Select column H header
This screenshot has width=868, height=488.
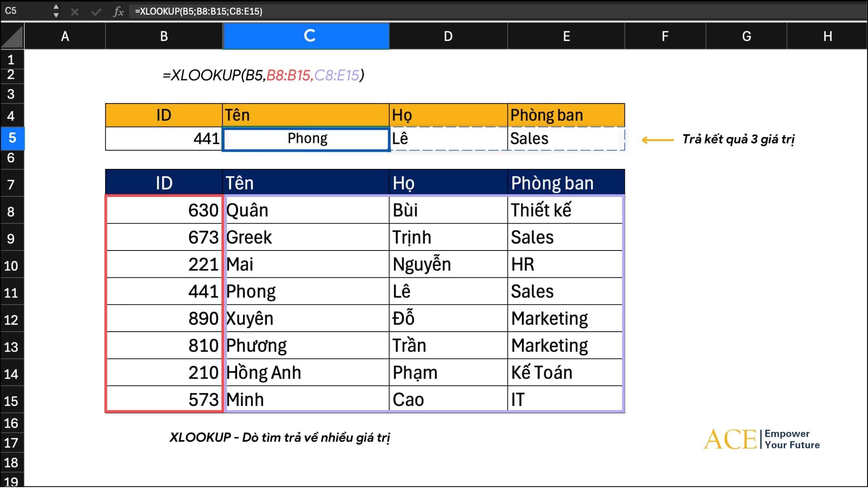click(827, 36)
